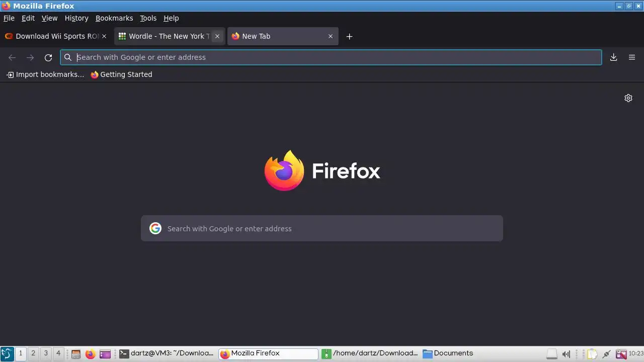
Task: Reload the current page
Action: pyautogui.click(x=48, y=57)
